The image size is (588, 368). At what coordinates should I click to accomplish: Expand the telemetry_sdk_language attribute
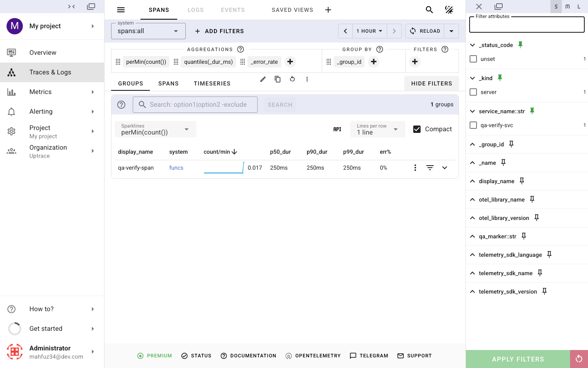coord(472,255)
